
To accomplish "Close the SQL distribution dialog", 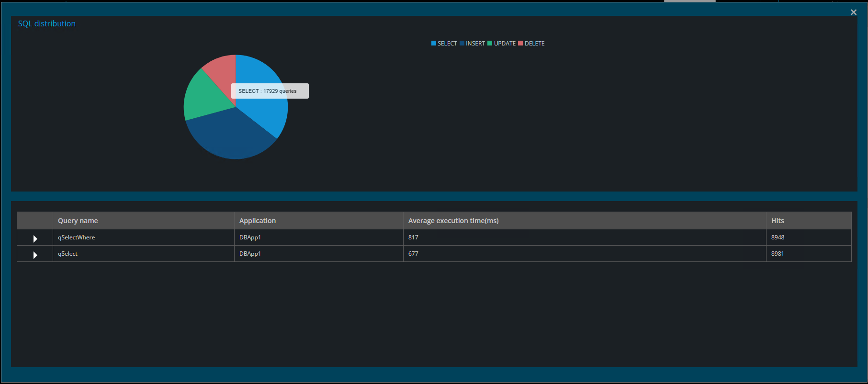I will [x=853, y=12].
